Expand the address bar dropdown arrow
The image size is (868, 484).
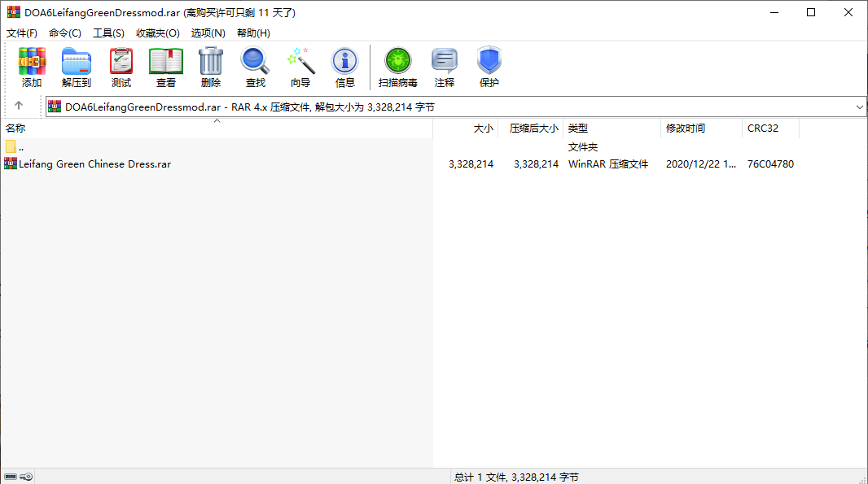(x=859, y=107)
